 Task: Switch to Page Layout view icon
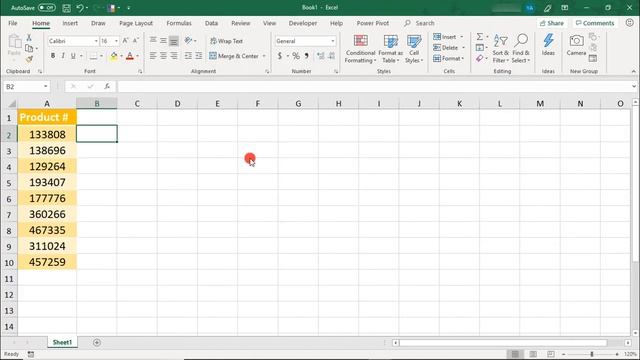point(533,354)
